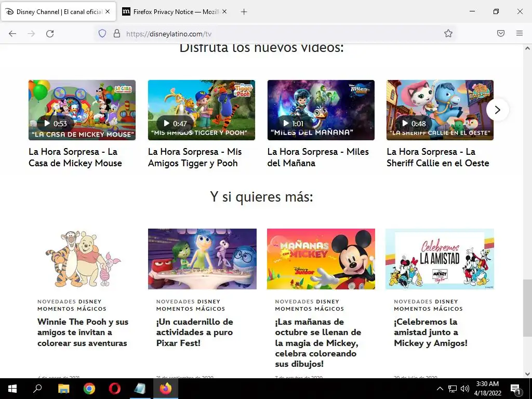Open the Celebremos la Amistad thumbnail

click(x=440, y=259)
